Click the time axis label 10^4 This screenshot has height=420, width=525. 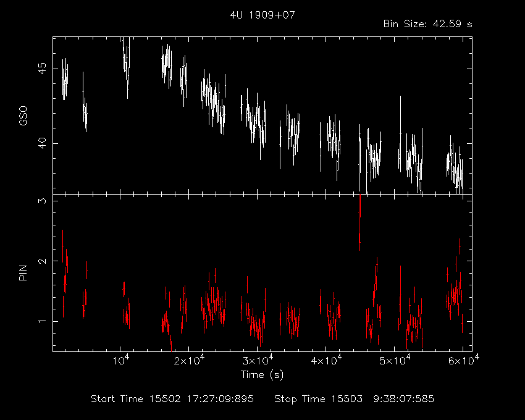click(x=121, y=360)
